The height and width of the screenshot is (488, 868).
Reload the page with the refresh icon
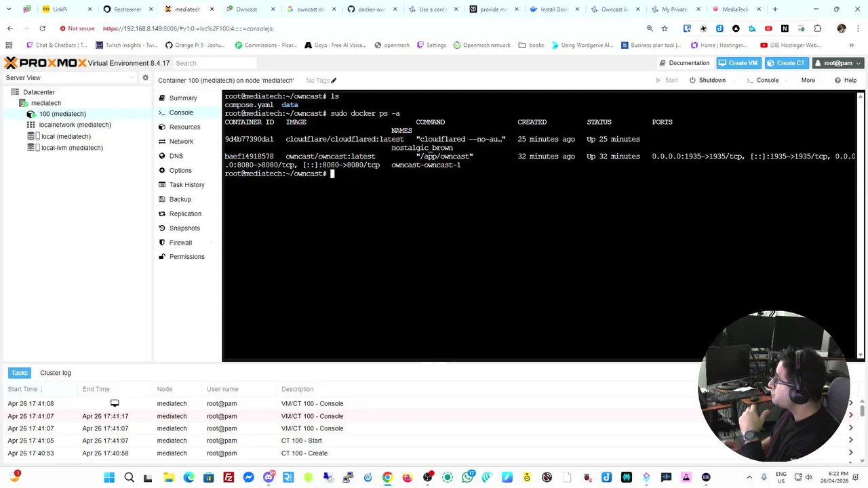pyautogui.click(x=42, y=28)
